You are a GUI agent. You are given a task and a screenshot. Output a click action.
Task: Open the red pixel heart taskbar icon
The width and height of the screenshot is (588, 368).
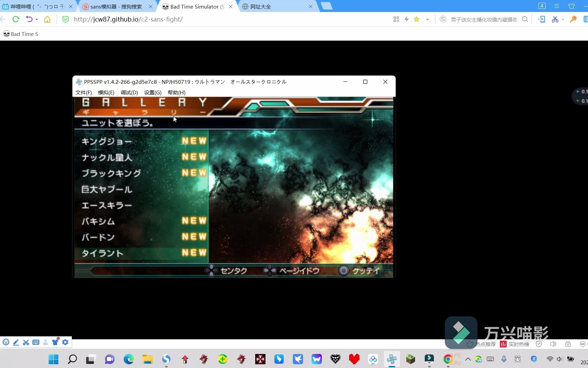354,359
